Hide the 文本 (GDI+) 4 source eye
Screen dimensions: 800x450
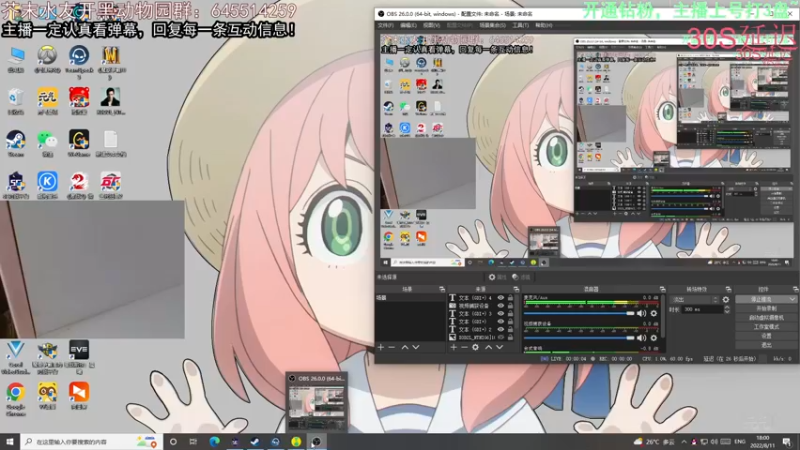(501, 297)
